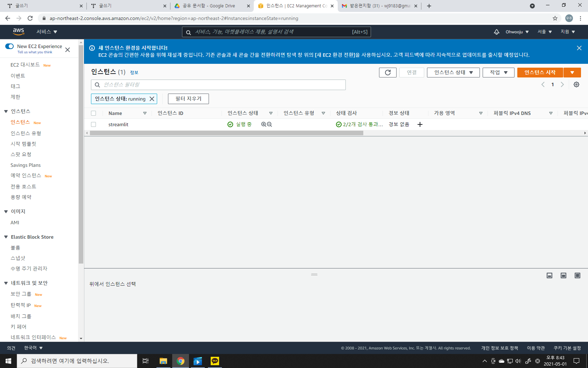Open Chrome three-dot menu
The image size is (588, 368).
point(580,18)
